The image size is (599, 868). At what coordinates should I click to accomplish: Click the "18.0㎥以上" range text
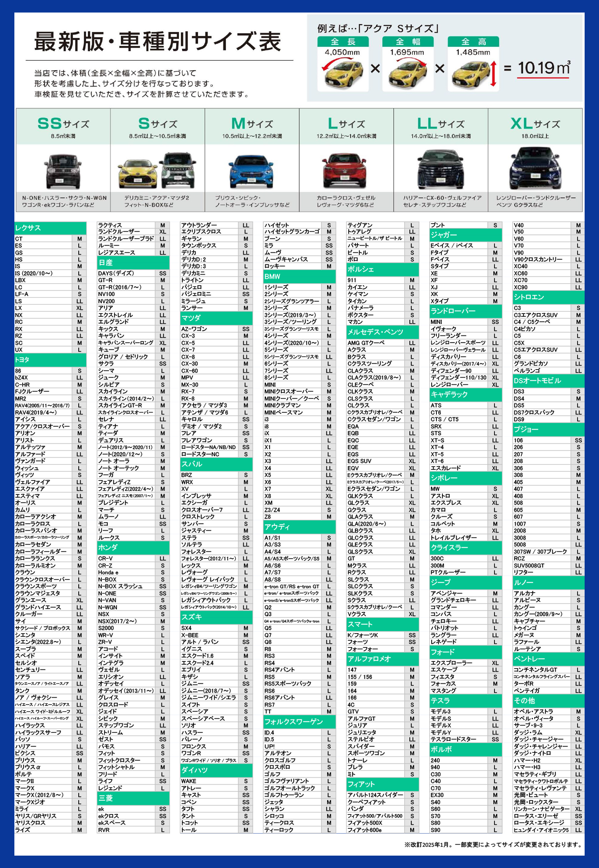click(535, 136)
